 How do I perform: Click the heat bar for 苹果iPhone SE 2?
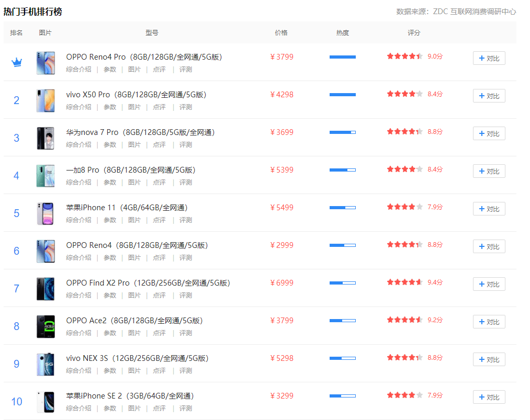[342, 396]
